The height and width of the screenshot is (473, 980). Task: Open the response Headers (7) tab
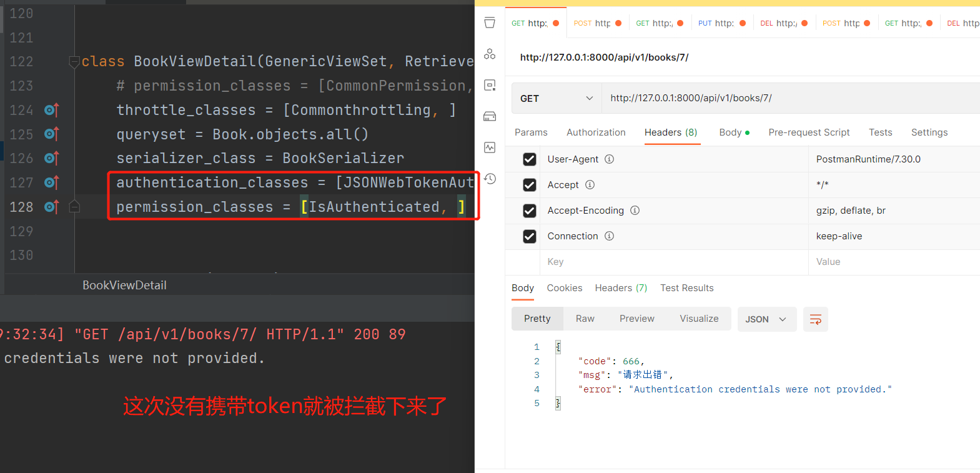(621, 288)
